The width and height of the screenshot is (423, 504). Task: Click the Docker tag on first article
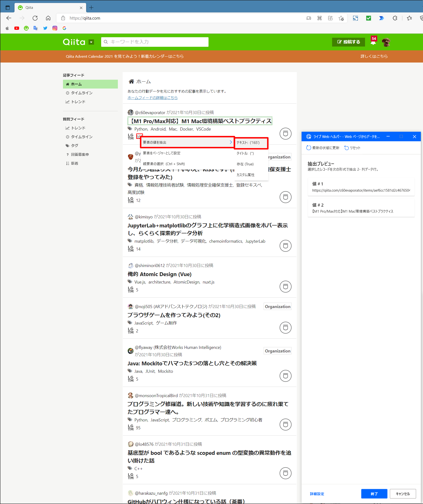point(186,129)
